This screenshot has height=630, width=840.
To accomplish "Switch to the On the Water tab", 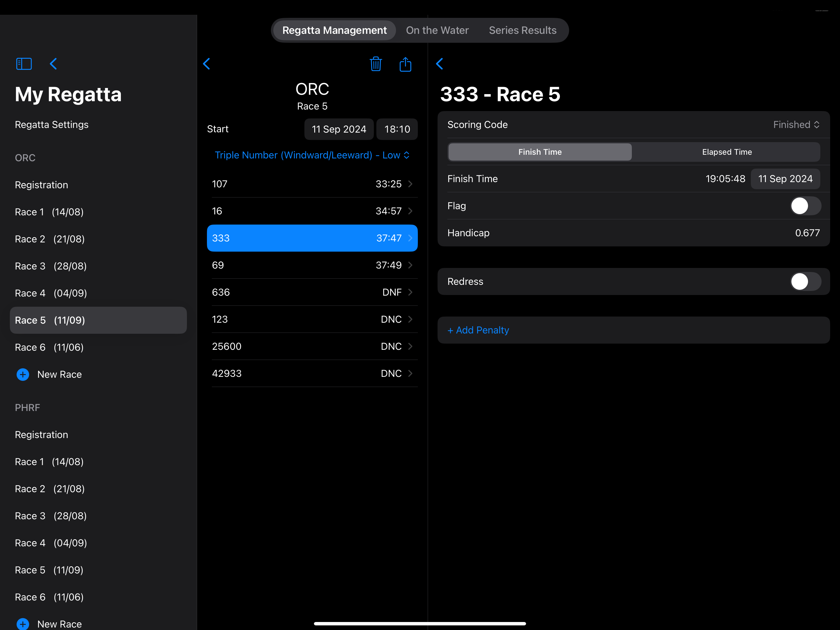I will pyautogui.click(x=437, y=30).
